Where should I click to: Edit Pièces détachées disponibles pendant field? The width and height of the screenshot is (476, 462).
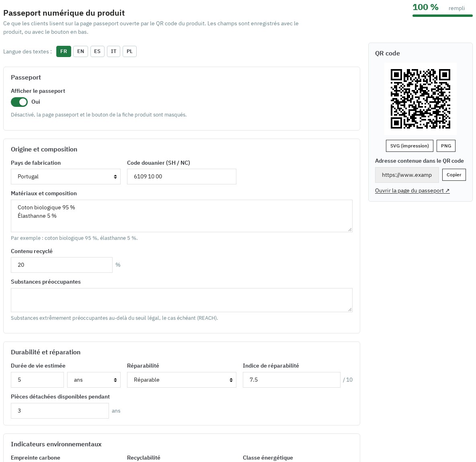(60, 411)
